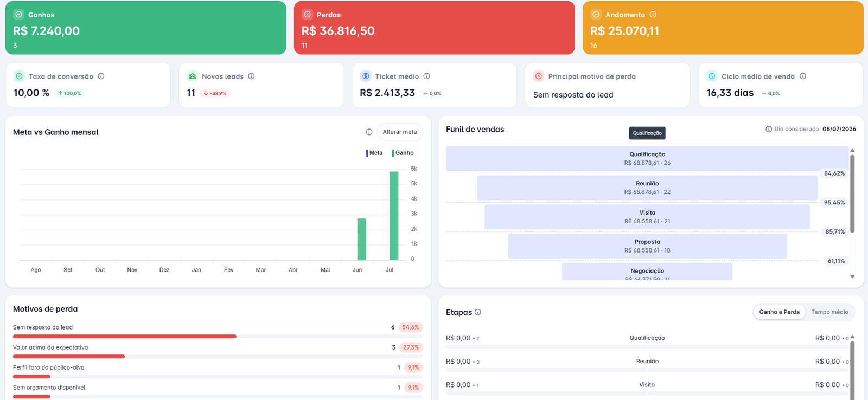The height and width of the screenshot is (400, 868).
Task: Click the 54,6% percentage badge
Action: coord(410,327)
